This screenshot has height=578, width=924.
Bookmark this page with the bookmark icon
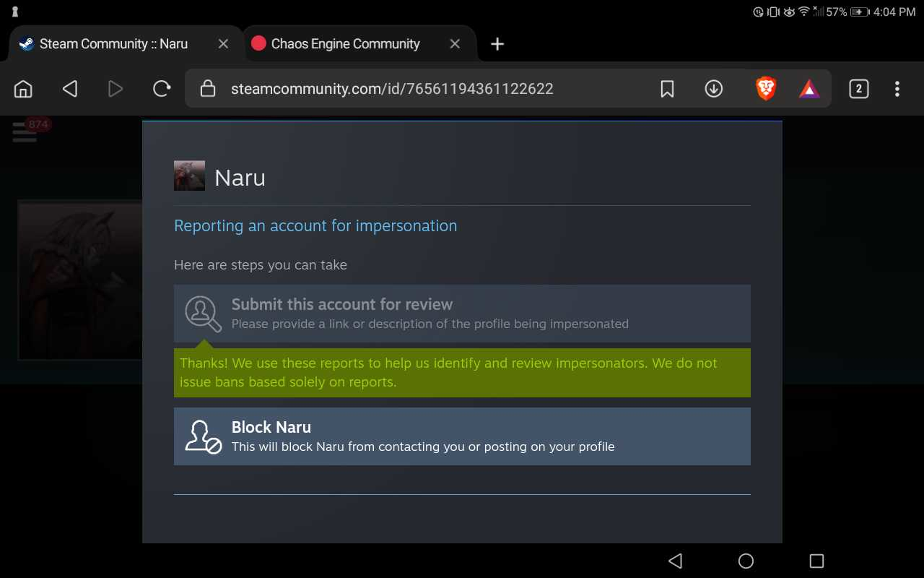(667, 89)
